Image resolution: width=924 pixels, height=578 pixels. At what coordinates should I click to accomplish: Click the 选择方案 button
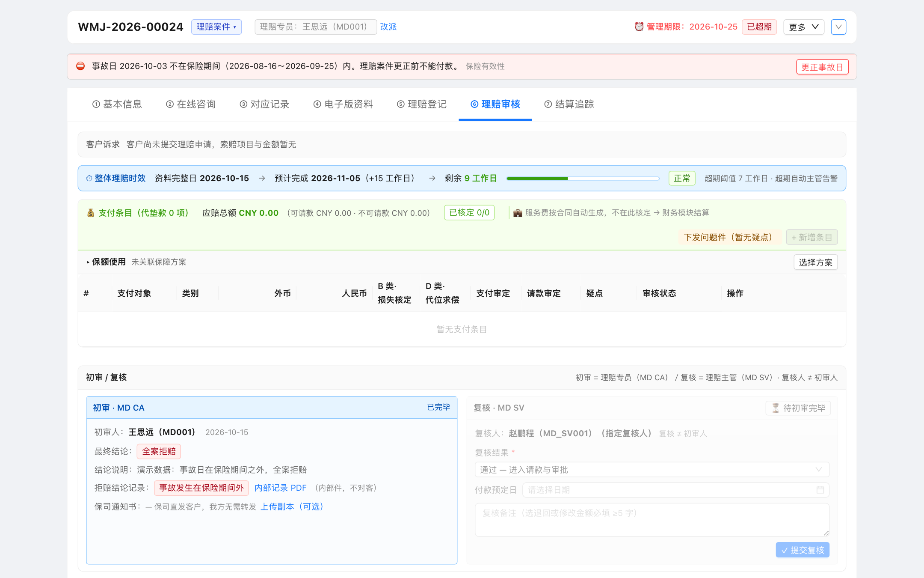[816, 262]
